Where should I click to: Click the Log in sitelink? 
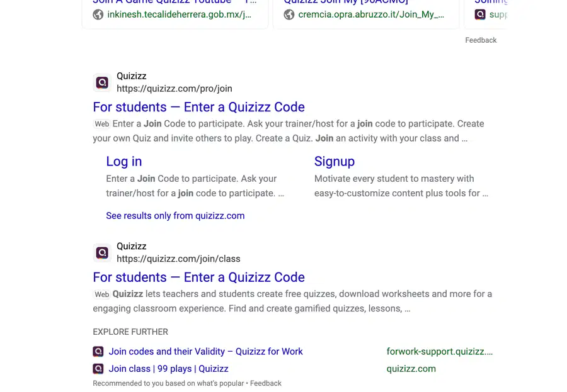pos(123,162)
